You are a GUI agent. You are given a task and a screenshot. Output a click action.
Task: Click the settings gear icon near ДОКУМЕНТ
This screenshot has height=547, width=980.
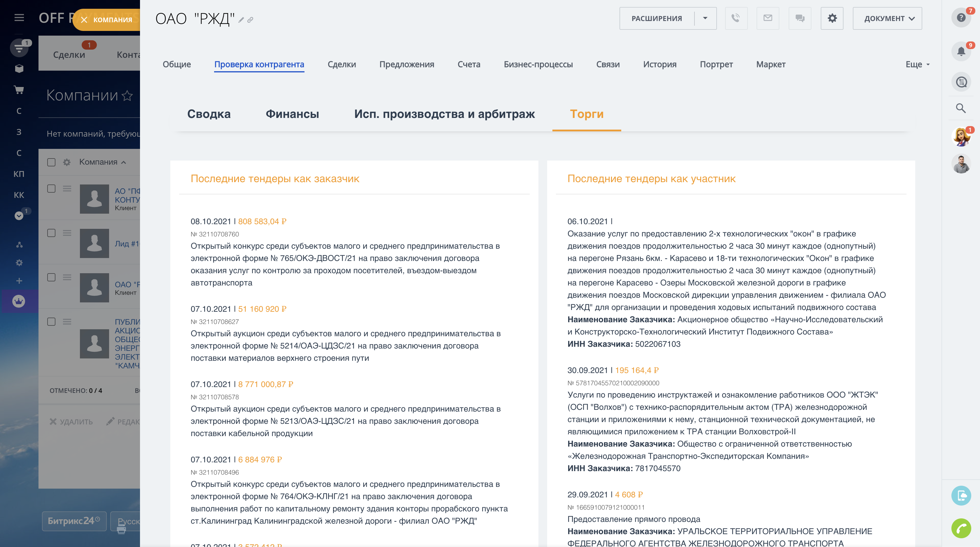tap(832, 18)
